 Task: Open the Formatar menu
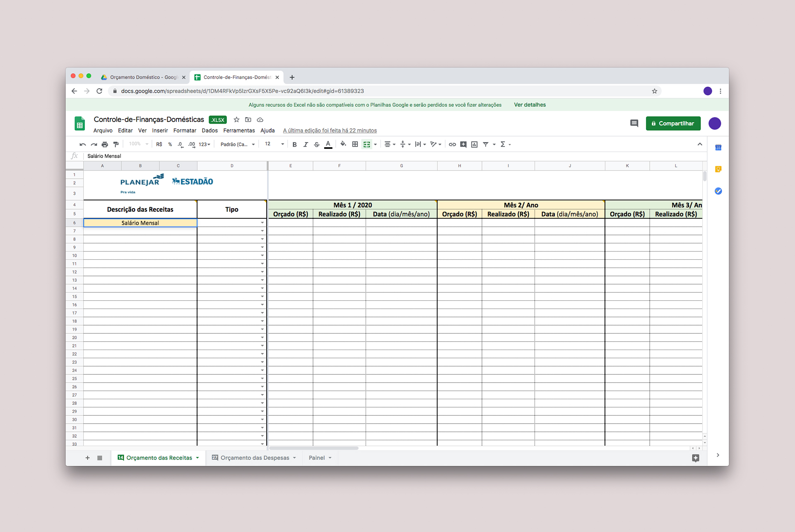click(185, 130)
